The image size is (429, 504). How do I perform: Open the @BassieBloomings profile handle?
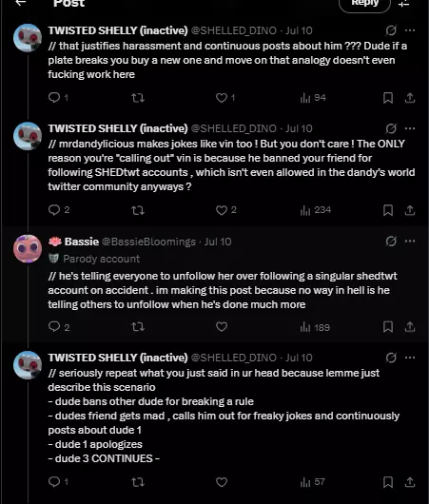148,242
